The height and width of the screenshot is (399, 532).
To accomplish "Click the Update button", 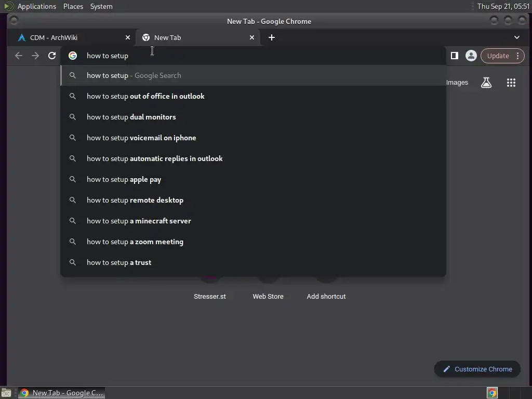I will pyautogui.click(x=498, y=56).
